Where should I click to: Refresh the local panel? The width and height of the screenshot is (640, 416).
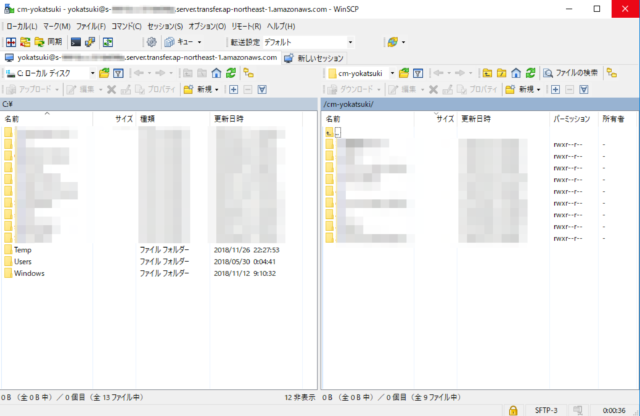click(x=231, y=73)
